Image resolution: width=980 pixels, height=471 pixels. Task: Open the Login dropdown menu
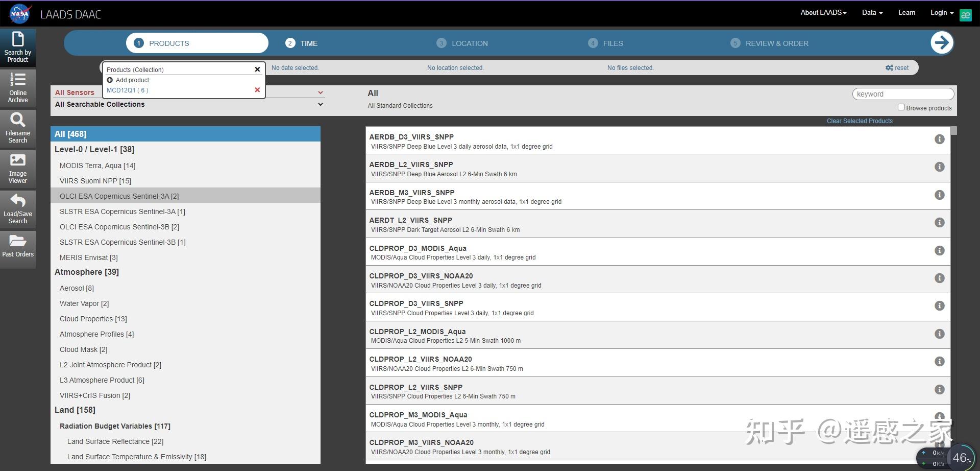[x=942, y=13]
